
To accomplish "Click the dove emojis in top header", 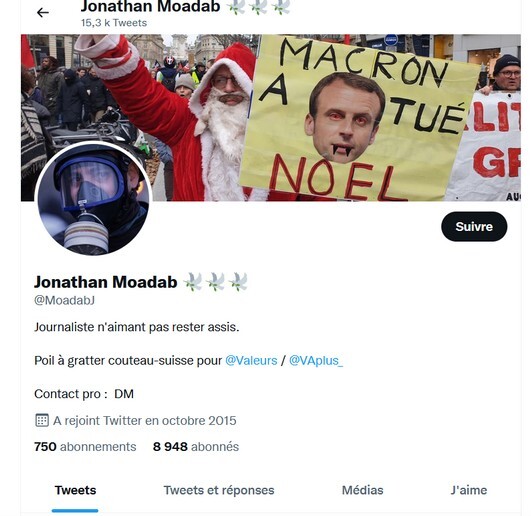I will [258, 7].
